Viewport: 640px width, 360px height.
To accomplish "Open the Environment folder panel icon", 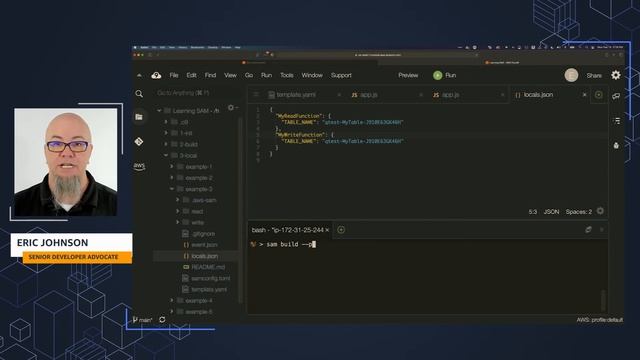I will pyautogui.click(x=139, y=117).
